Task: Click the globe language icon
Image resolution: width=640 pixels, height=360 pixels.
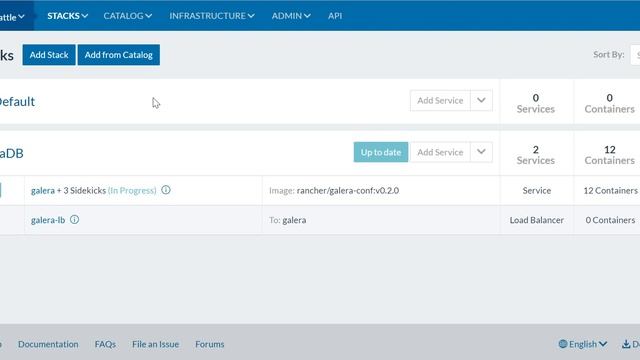Action: click(x=563, y=344)
